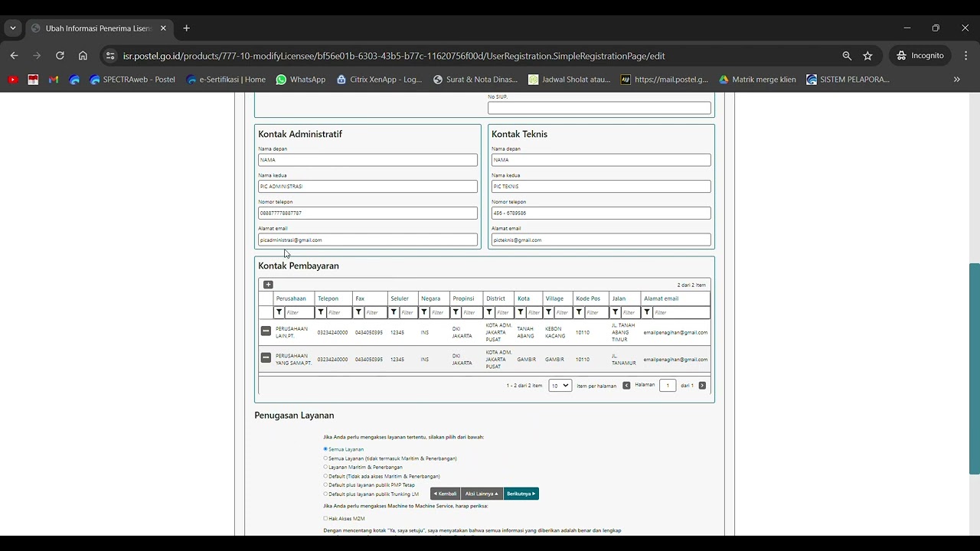Bookmark this page with star icon

[867, 56]
